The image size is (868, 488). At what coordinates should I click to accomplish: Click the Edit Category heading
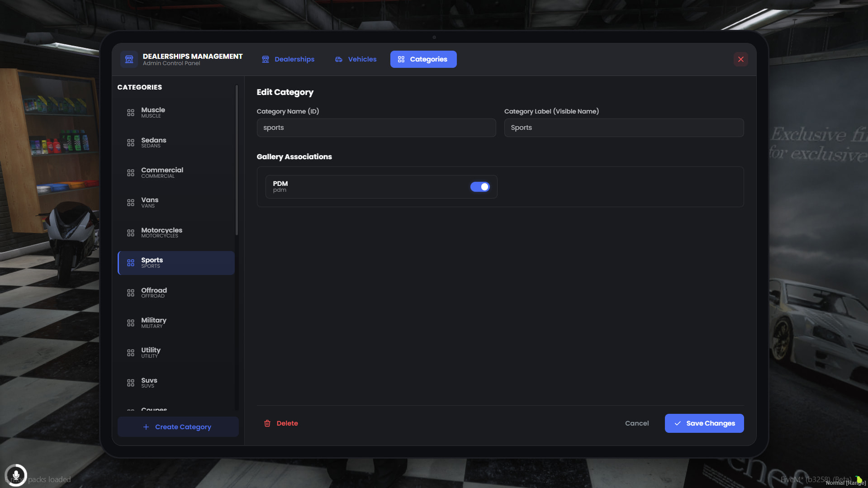[285, 92]
